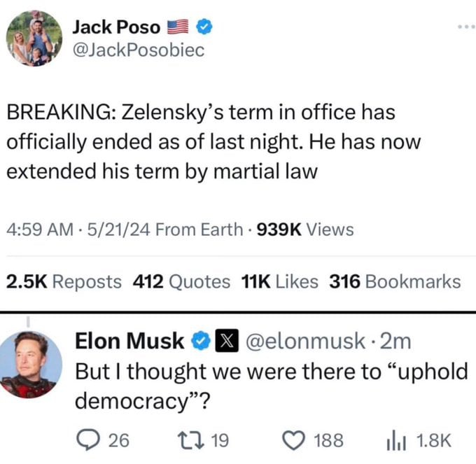Click the 4:59 AM 5/21/24 timestamp

(x=78, y=230)
